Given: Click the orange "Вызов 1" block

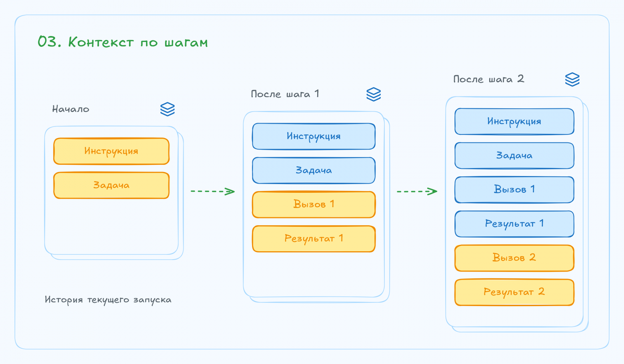Looking at the screenshot, I should coord(314,204).
